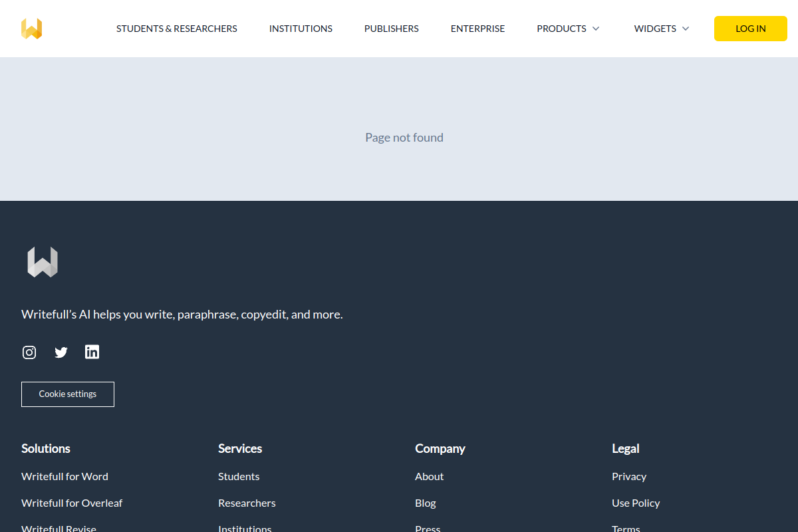Open the Cookie settings button
The height and width of the screenshot is (532, 798).
[x=68, y=394]
